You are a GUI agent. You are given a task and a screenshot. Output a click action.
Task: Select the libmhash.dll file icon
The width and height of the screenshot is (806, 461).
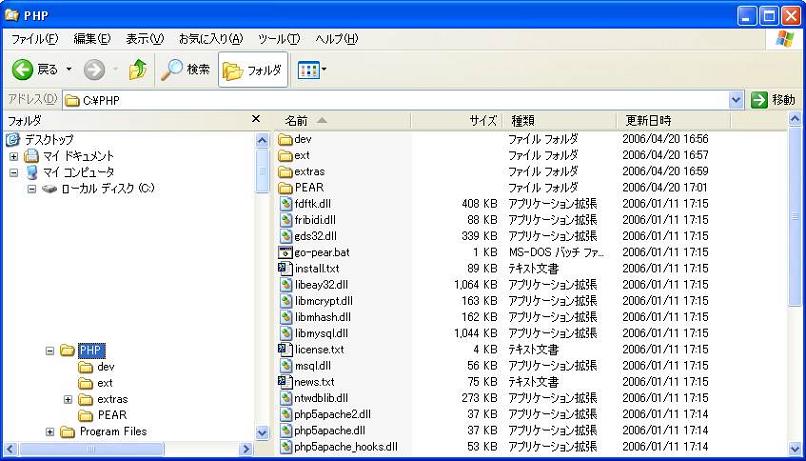click(x=286, y=317)
